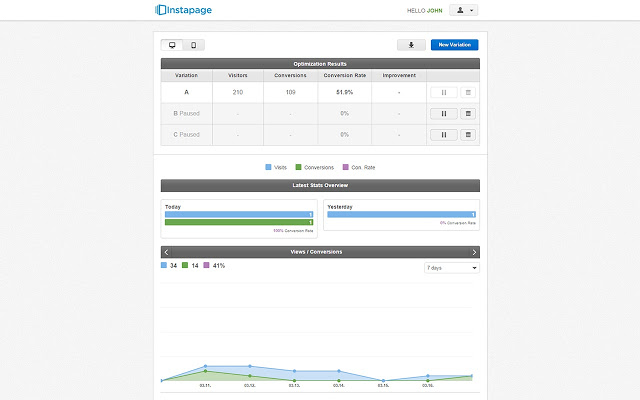Delete variation C with trash icon
The height and width of the screenshot is (400, 640).
pos(468,135)
